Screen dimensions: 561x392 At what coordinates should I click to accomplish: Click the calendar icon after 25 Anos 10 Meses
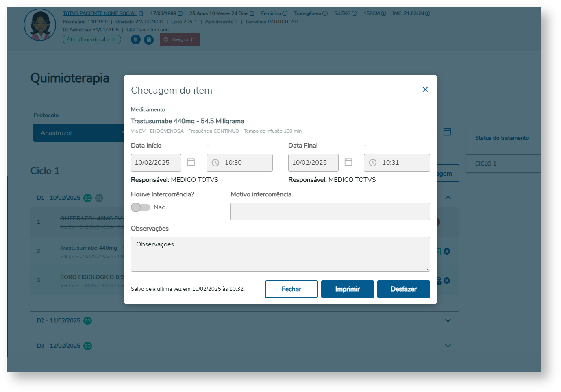point(252,13)
